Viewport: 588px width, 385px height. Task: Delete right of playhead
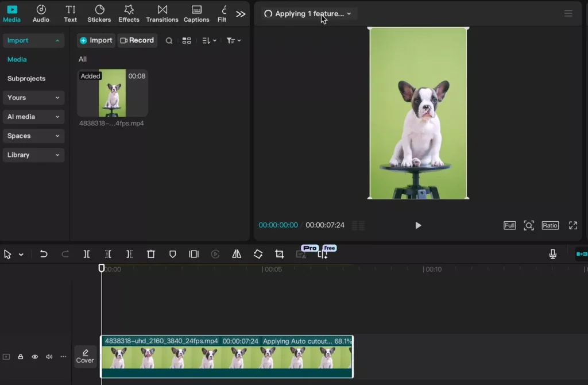129,254
